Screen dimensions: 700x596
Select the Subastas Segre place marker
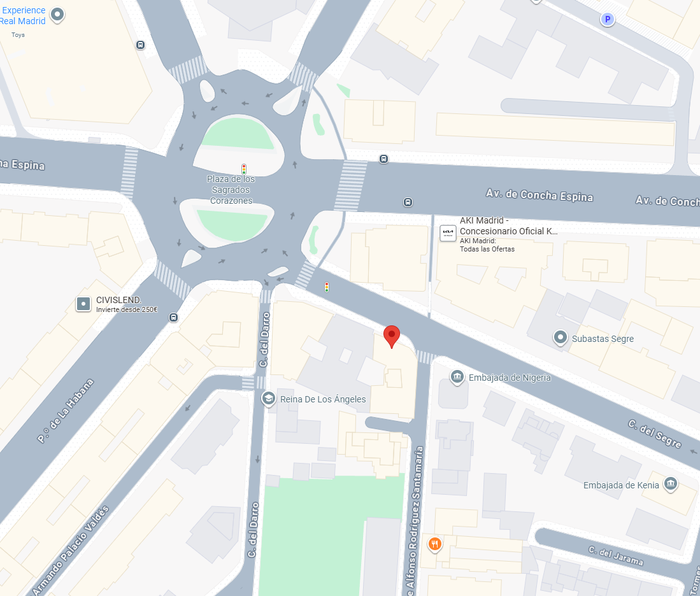[x=561, y=337]
